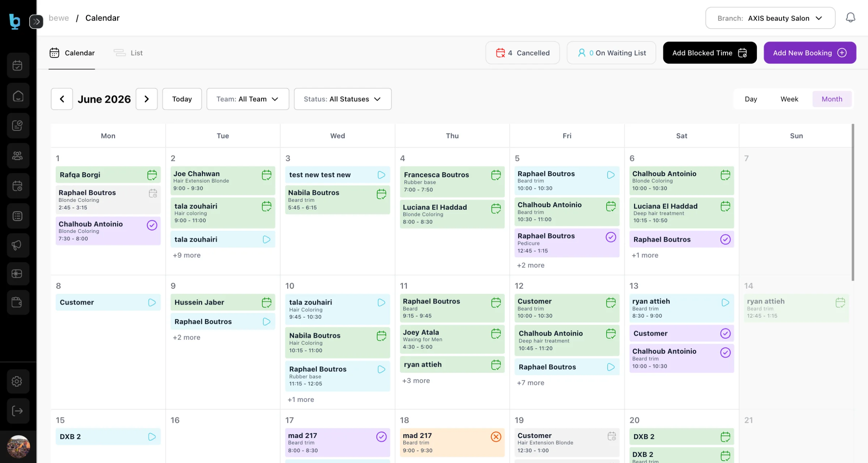Show +3 more bookings on June 11
The width and height of the screenshot is (868, 463).
pos(416,381)
